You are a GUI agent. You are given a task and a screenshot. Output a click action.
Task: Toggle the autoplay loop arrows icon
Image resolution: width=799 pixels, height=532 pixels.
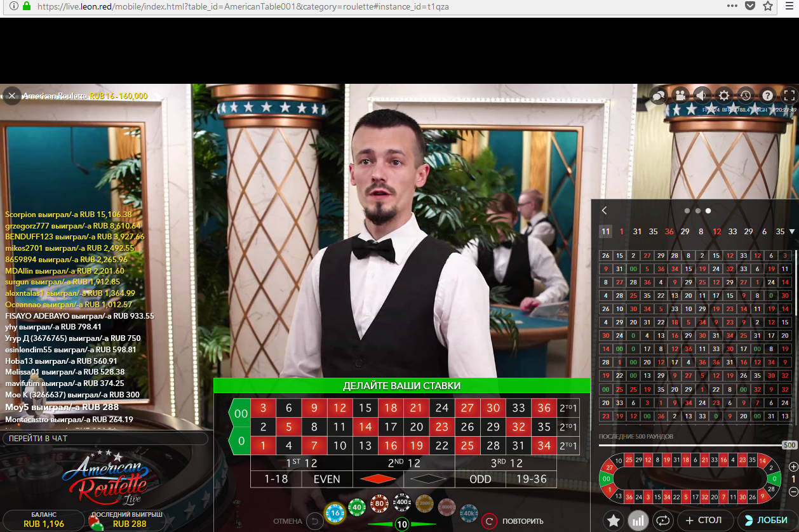point(662,521)
